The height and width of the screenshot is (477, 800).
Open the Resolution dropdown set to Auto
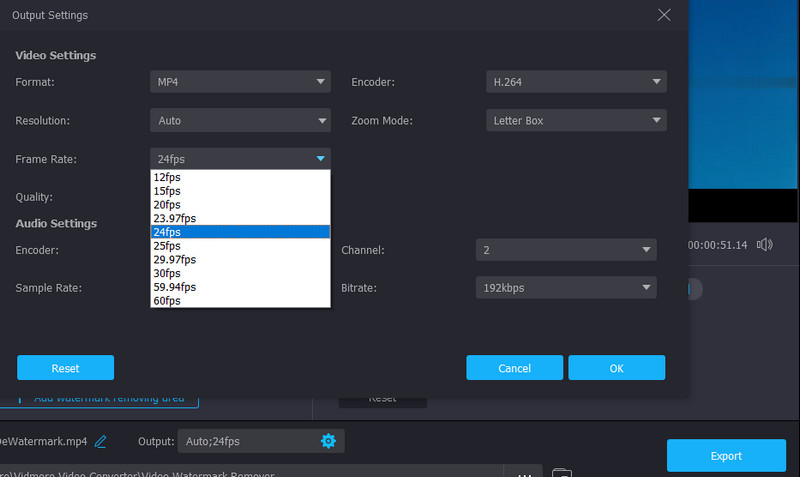[240, 121]
